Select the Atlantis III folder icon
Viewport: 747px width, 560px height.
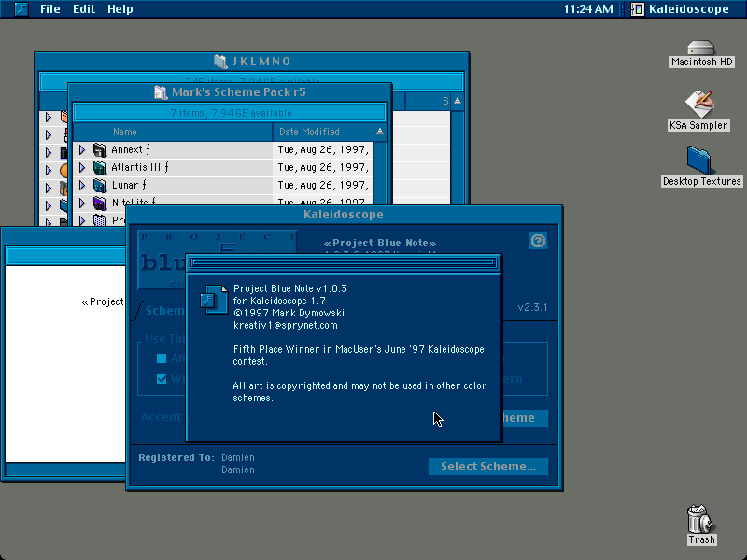point(100,168)
